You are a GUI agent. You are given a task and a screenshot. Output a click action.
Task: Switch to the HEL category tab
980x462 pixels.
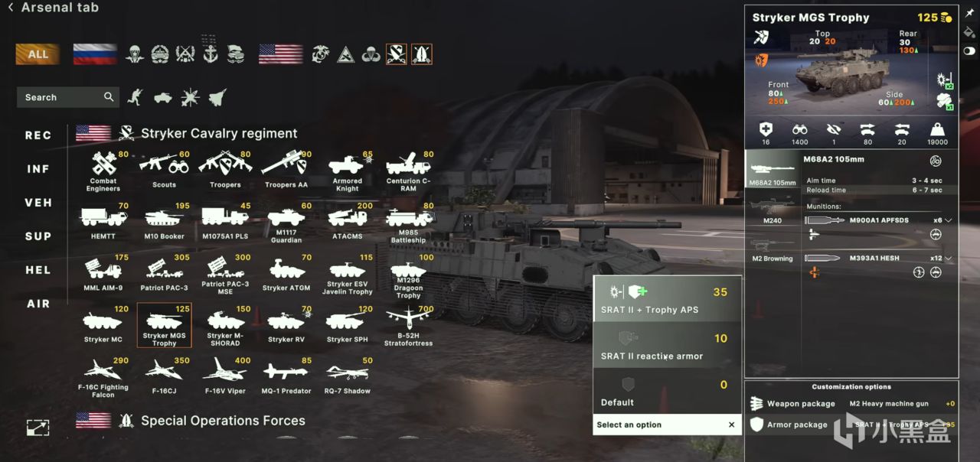click(x=38, y=270)
